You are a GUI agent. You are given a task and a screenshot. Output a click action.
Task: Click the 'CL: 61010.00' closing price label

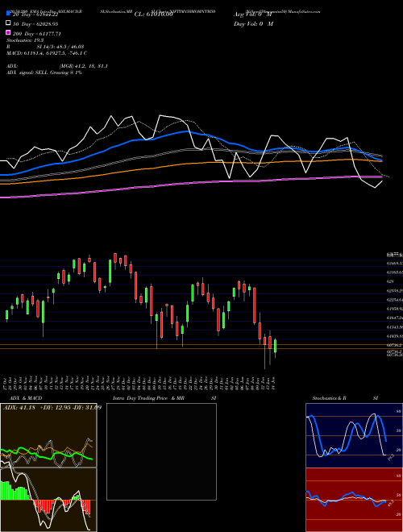[154, 15]
